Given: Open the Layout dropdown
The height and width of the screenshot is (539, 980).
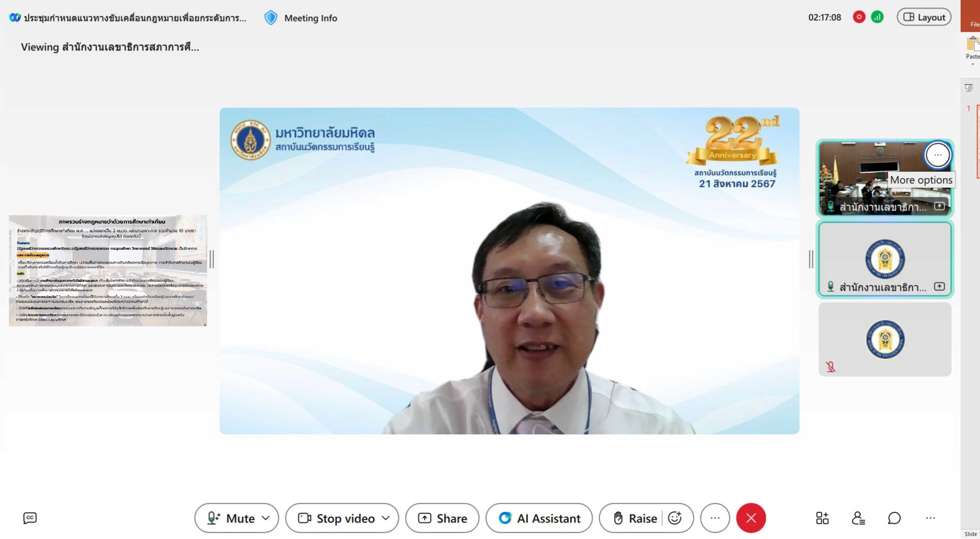Looking at the screenshot, I should [924, 17].
